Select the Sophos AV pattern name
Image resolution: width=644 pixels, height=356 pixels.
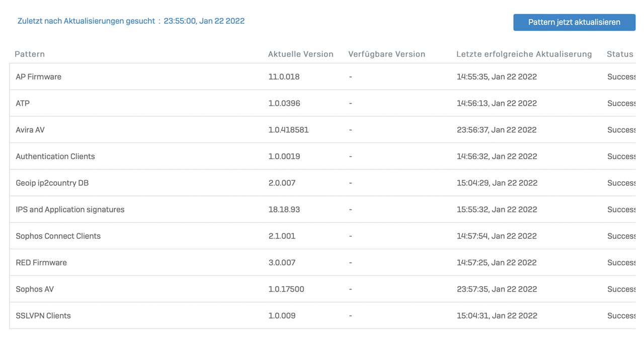pyautogui.click(x=35, y=289)
